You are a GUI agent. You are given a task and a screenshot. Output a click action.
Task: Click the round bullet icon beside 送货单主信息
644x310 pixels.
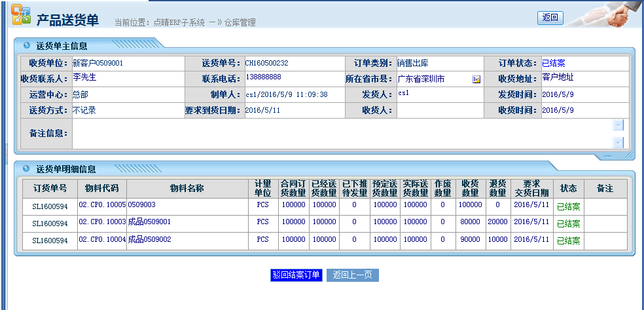click(26, 46)
